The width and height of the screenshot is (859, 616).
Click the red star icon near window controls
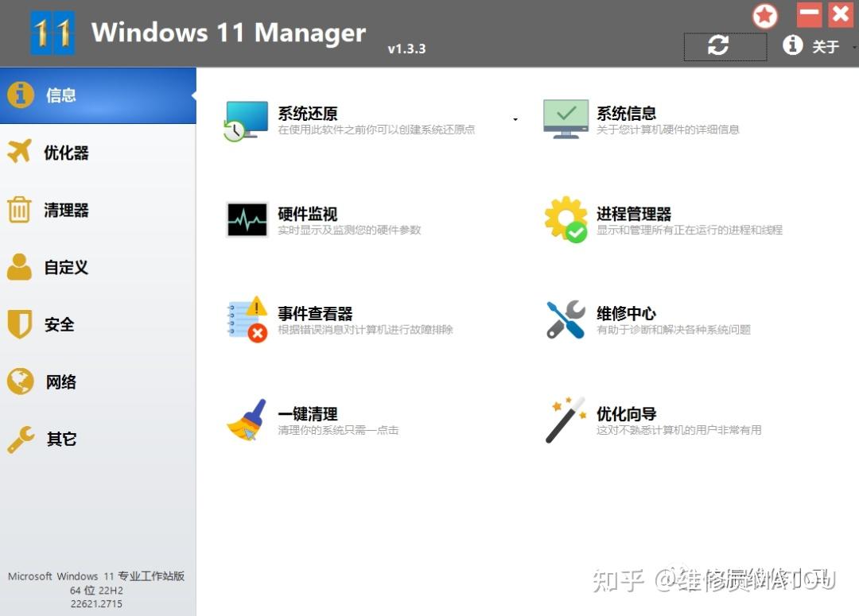(764, 16)
